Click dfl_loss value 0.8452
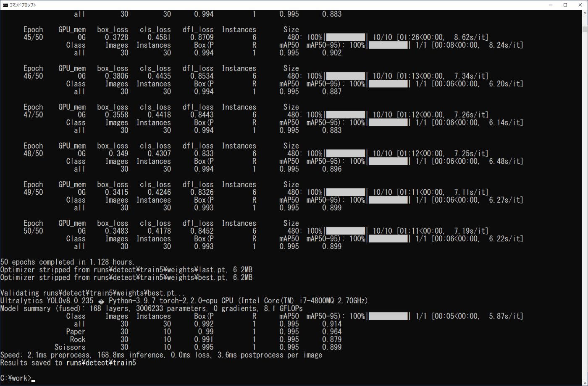The image size is (588, 386). pyautogui.click(x=202, y=231)
